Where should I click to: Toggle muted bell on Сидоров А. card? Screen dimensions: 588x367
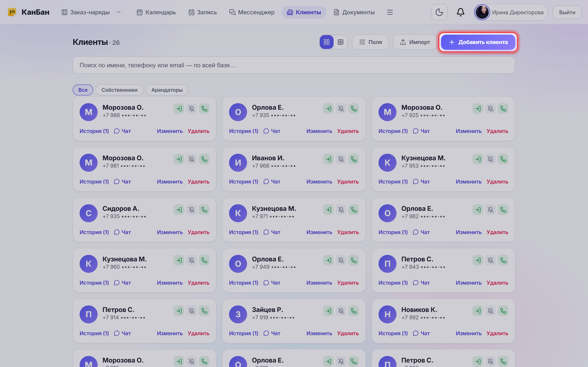point(192,210)
